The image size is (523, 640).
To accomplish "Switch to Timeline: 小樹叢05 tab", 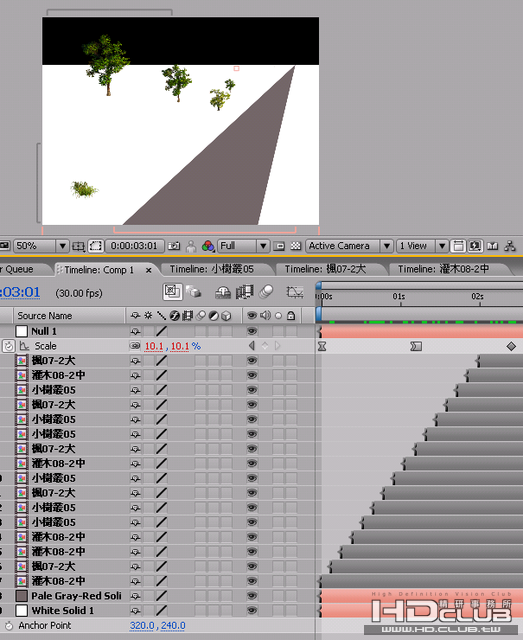I will point(211,269).
